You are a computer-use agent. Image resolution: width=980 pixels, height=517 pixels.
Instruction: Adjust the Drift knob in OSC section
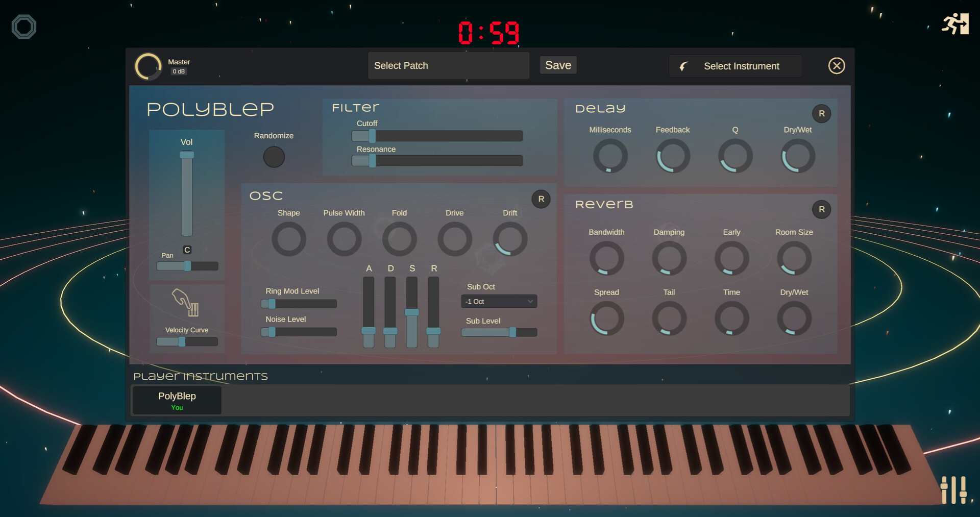click(509, 238)
